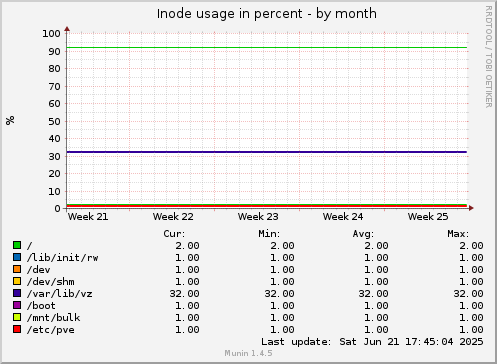Click the Cur value 32.00 for /var/lib/vz
Screen dimensions: 497x364
[x=184, y=294]
